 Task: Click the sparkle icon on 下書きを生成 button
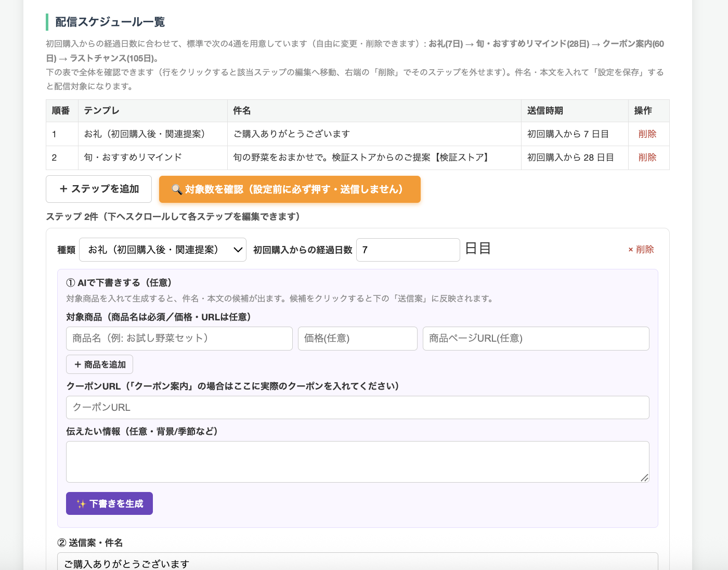pos(81,504)
